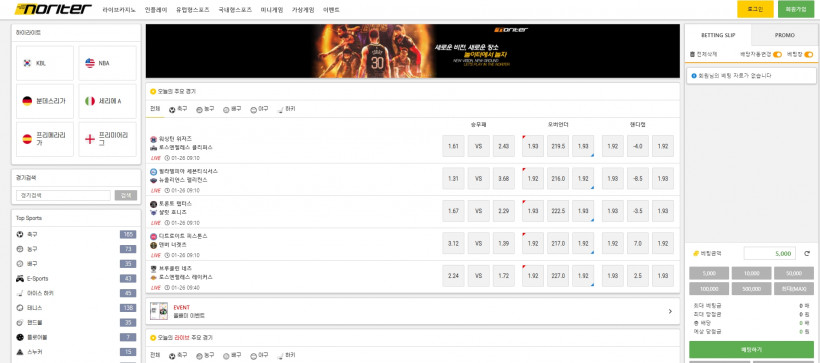Select soccer tab in today's main matches
The width and height of the screenshot is (820, 363).
[178, 109]
